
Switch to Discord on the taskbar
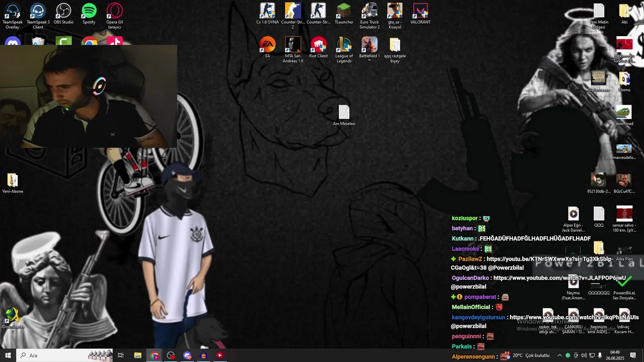coord(187,355)
